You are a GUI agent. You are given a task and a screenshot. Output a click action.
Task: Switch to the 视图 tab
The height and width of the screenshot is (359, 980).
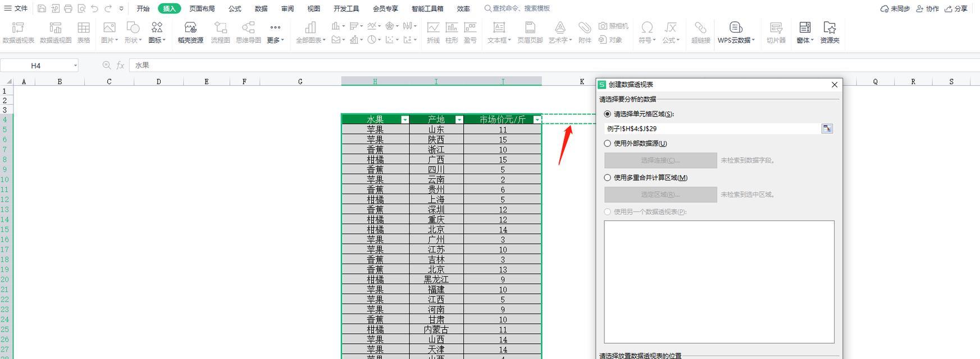314,8
